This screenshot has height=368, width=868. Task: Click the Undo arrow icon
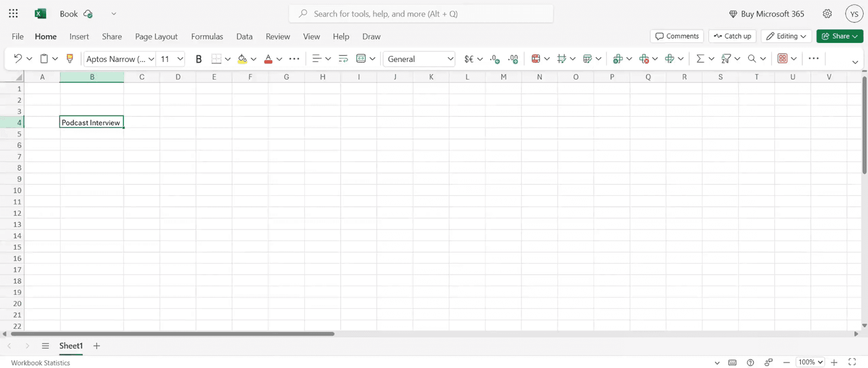(18, 59)
